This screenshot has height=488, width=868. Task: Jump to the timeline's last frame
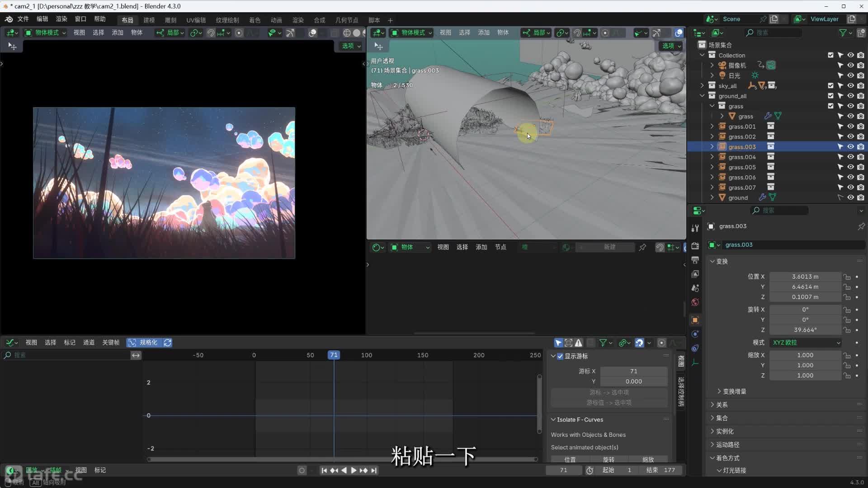coord(374,470)
